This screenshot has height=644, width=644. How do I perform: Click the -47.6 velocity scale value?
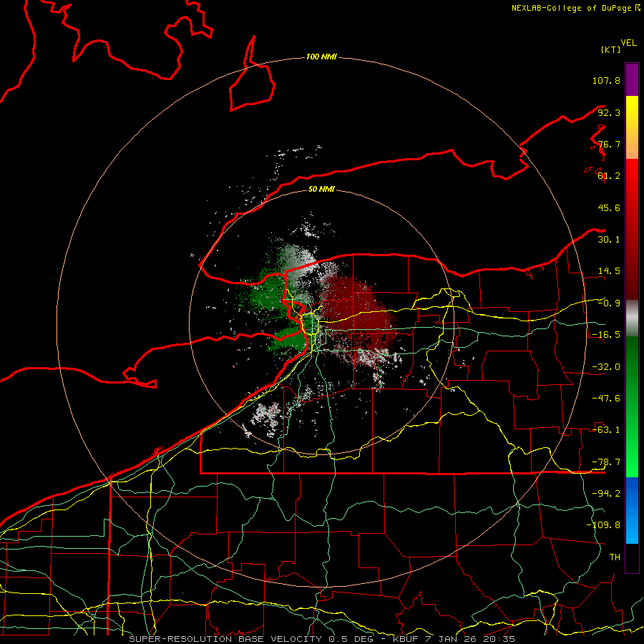[606, 399]
